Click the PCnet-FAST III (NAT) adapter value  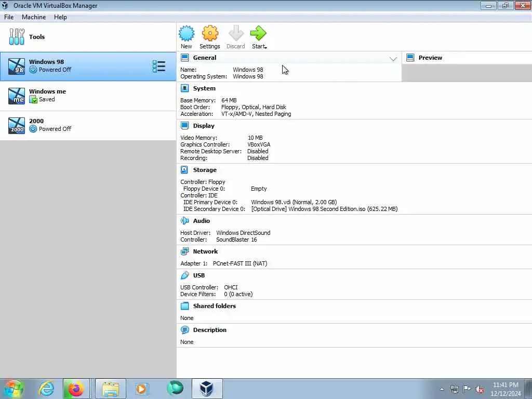pyautogui.click(x=240, y=263)
